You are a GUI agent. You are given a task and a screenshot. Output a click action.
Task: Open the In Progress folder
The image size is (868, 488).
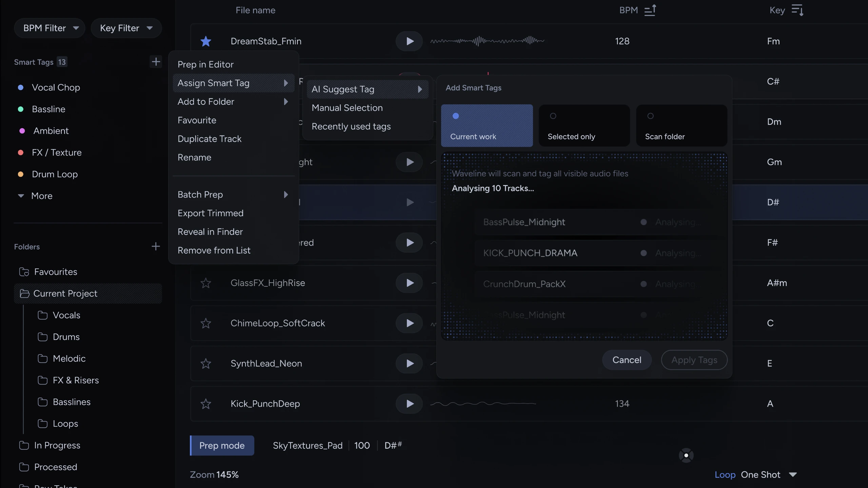click(50, 445)
